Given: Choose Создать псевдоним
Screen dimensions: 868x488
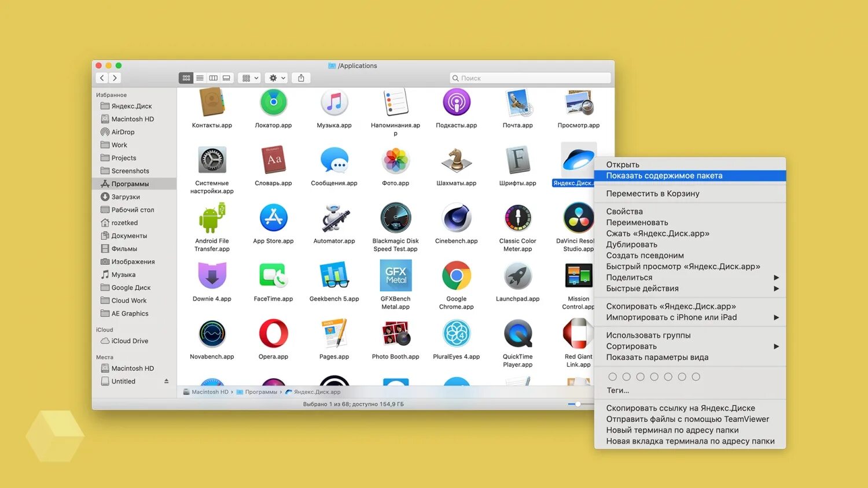Looking at the screenshot, I should (690, 256).
